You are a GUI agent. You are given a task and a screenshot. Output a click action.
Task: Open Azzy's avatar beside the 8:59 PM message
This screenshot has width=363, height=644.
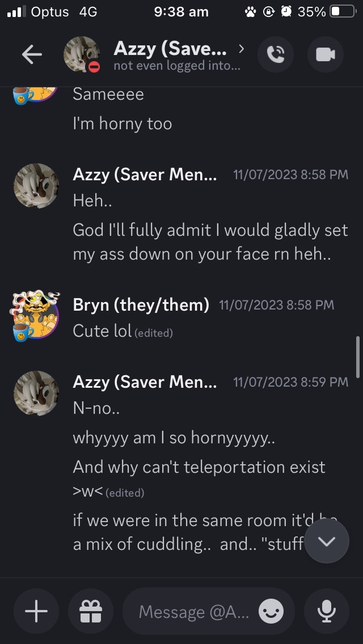(36, 393)
